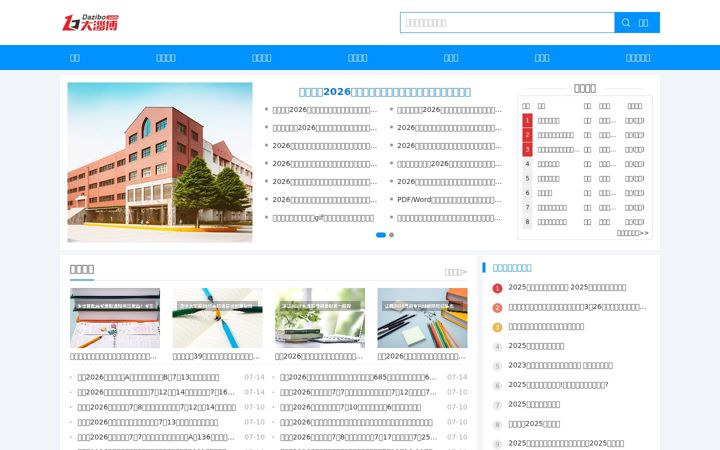Click grey badge 4 in ranking table
The width and height of the screenshot is (720, 450).
click(x=527, y=164)
